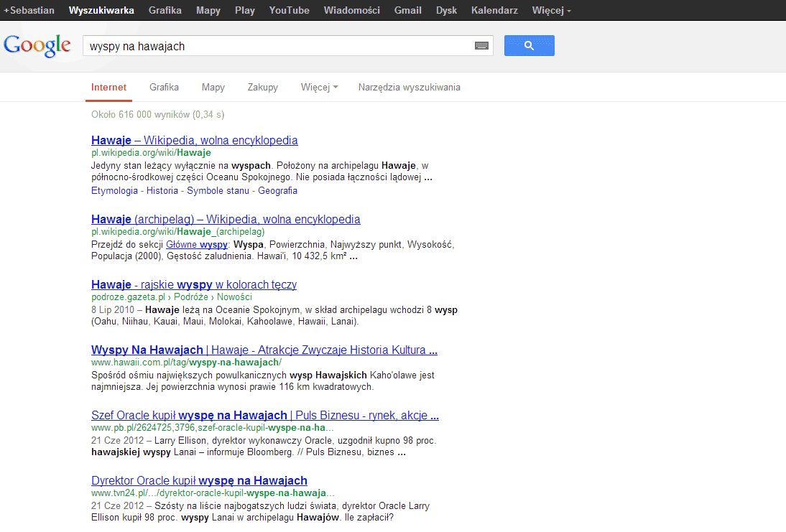
Task: Open Gmail in the top black bar
Action: click(408, 11)
